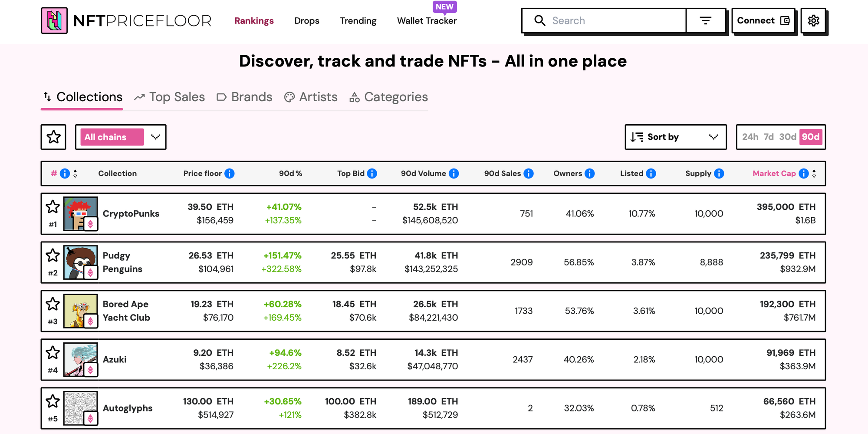This screenshot has width=868, height=434.
Task: Click the info icon beside Market Cap
Action: coord(804,173)
